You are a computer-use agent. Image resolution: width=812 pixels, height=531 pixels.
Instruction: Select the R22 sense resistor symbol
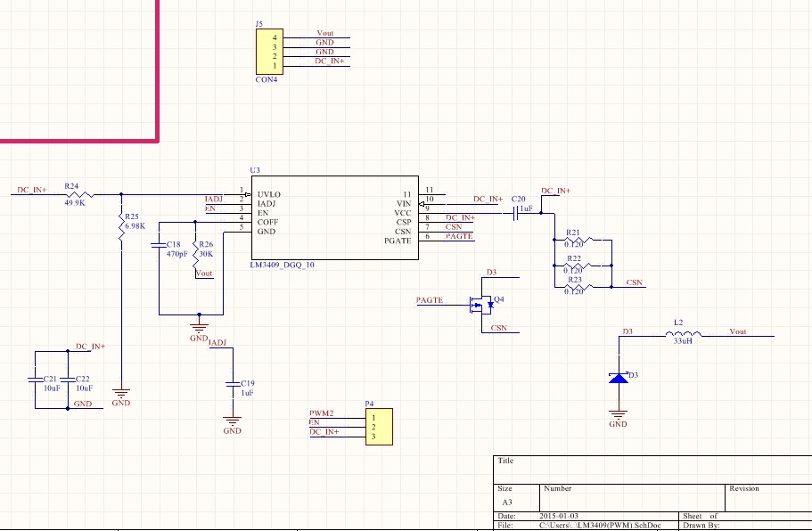578,265
